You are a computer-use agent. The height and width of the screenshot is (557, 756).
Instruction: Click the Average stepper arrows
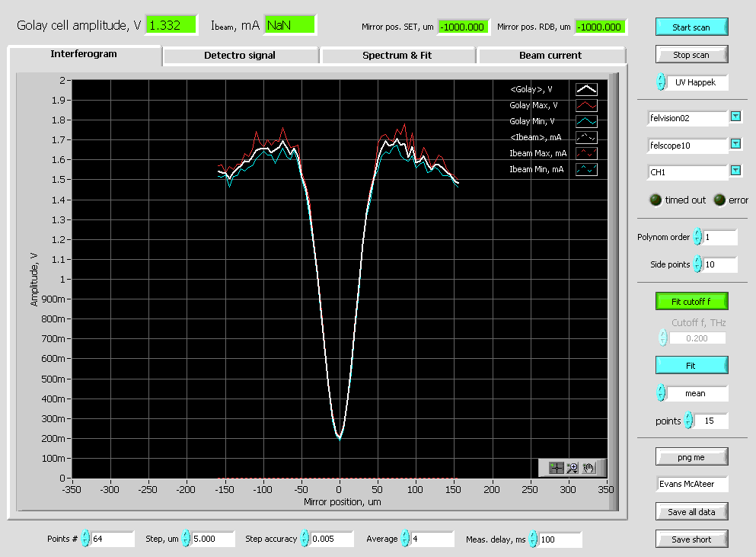406,538
